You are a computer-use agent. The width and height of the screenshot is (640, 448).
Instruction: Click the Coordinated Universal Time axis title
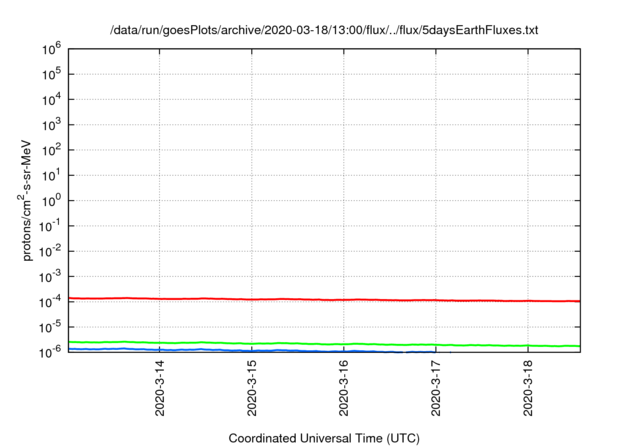pos(324,439)
